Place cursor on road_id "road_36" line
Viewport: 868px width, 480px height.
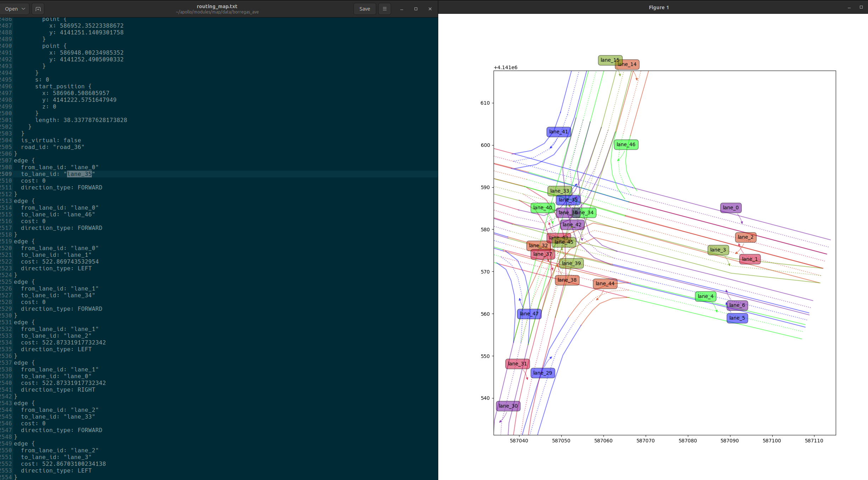pos(52,147)
